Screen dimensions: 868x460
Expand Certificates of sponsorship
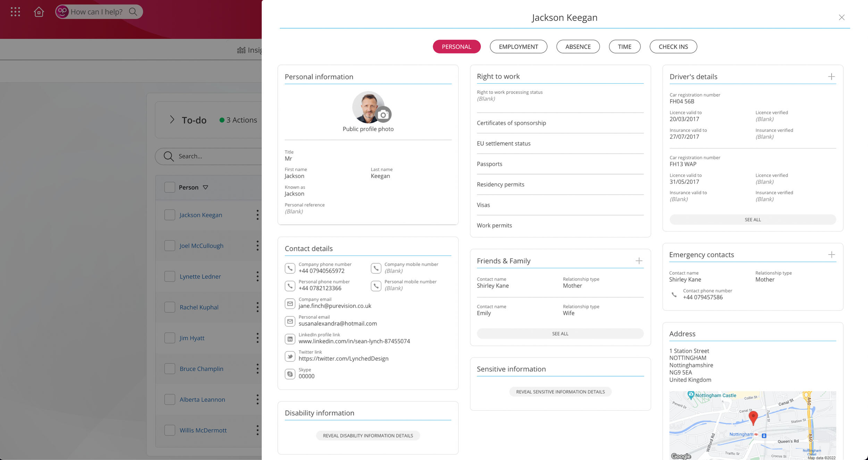(x=560, y=123)
